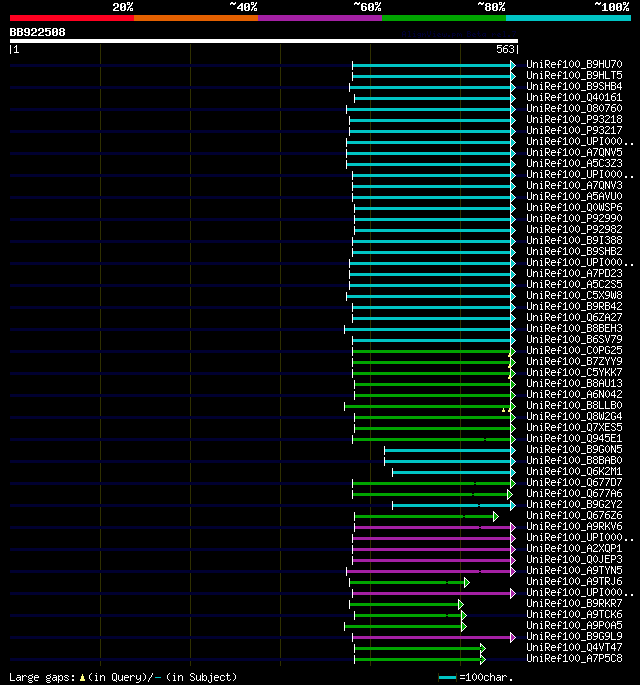Open hit UniRef100_A7P5C8
Viewport: 640px width, 685px height.
pos(574,658)
